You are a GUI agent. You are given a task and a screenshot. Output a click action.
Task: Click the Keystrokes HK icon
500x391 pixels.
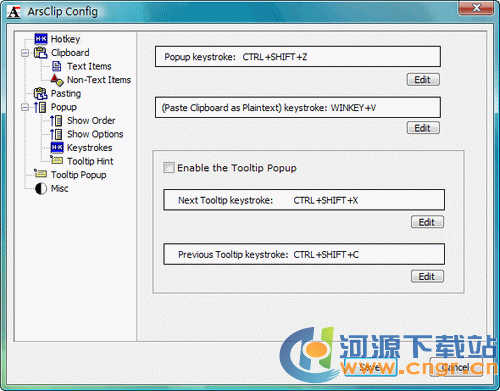(x=57, y=147)
